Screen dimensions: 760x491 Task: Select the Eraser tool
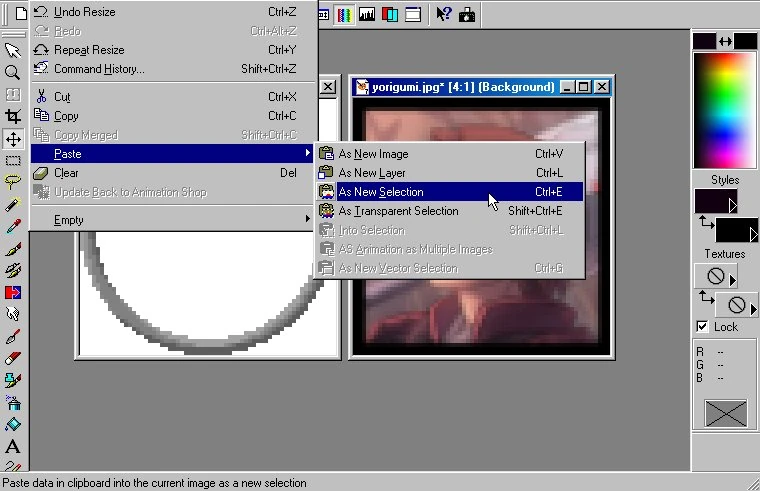13,358
